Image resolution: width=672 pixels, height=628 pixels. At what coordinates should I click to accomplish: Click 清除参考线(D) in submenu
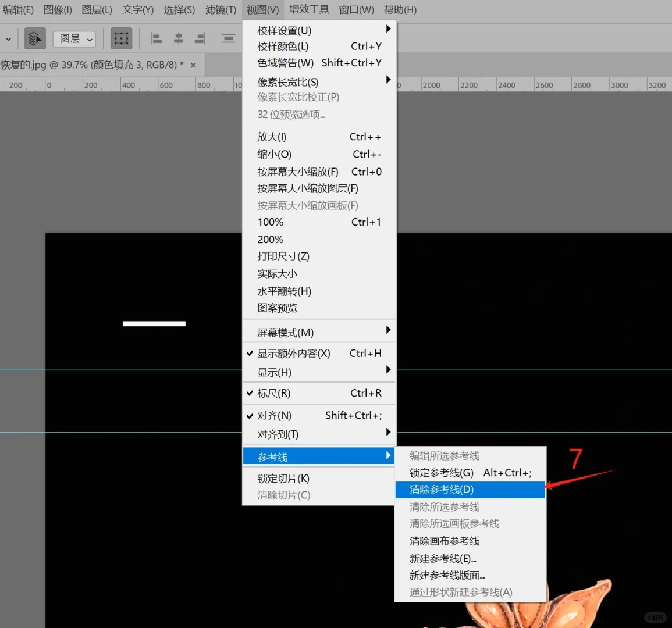point(470,490)
